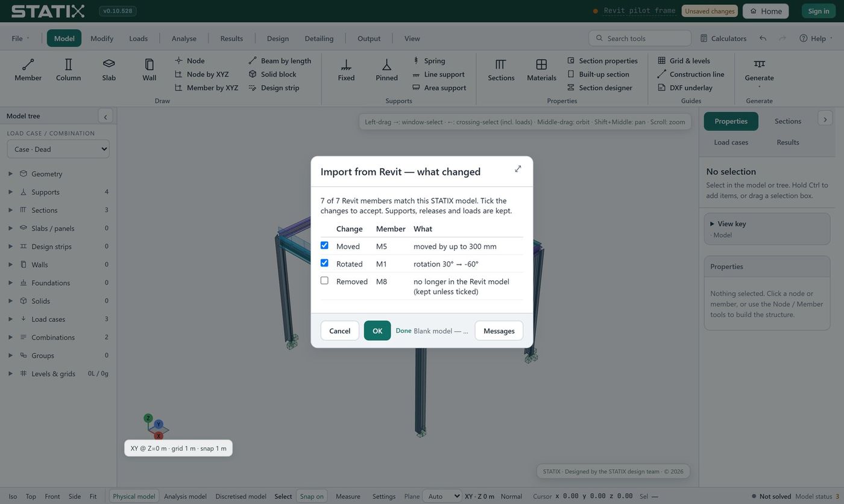844x504 pixels.
Task: Select the Column draw tool
Action: click(x=68, y=70)
